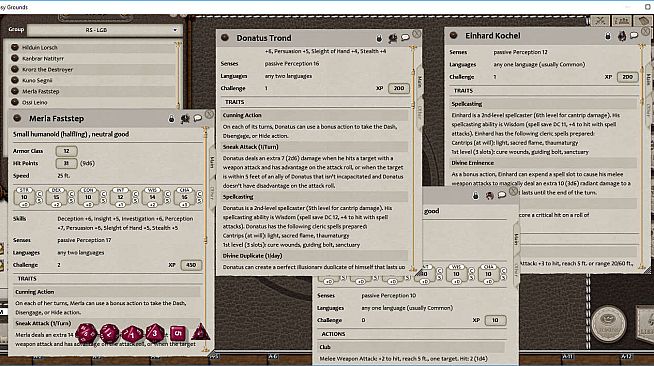Click Merla's Armor Class field showing 12

pyautogui.click(x=66, y=151)
